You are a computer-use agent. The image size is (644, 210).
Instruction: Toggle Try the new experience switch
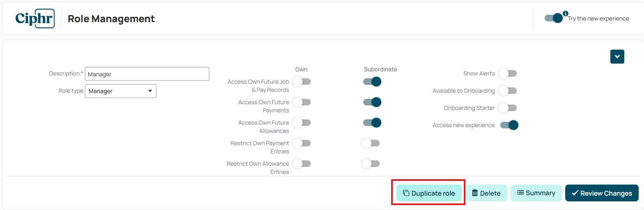tap(554, 18)
